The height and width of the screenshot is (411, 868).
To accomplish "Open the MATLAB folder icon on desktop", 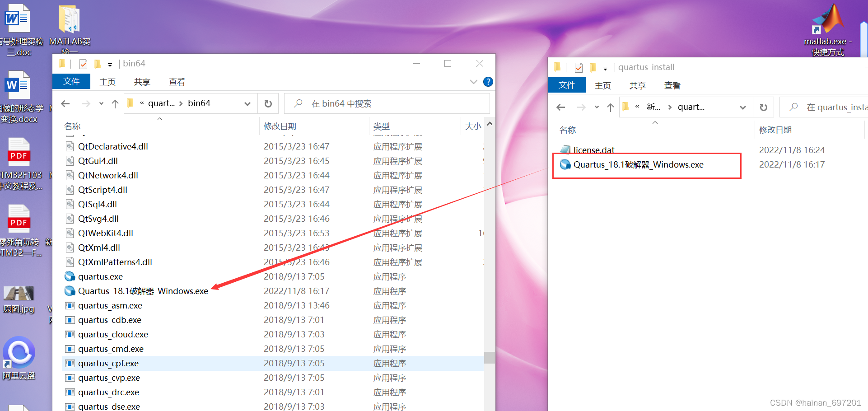I will pos(69,20).
